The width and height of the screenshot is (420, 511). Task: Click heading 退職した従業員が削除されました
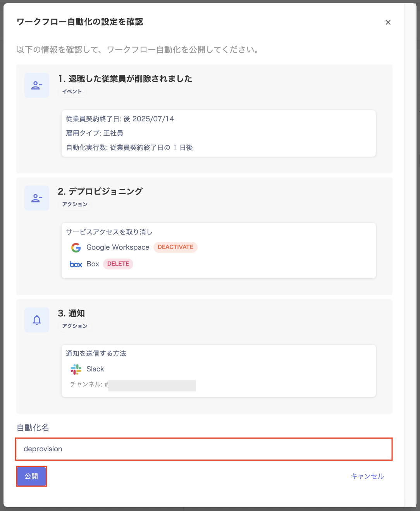(x=125, y=79)
